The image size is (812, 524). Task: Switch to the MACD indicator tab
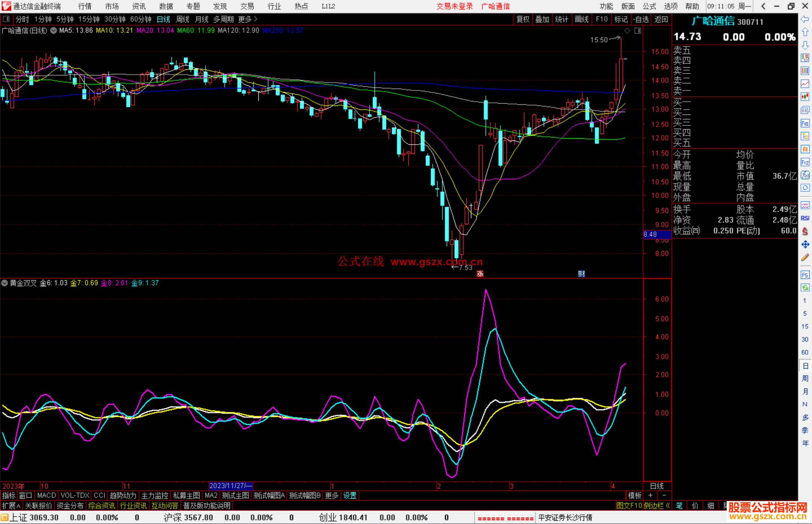[x=46, y=495]
